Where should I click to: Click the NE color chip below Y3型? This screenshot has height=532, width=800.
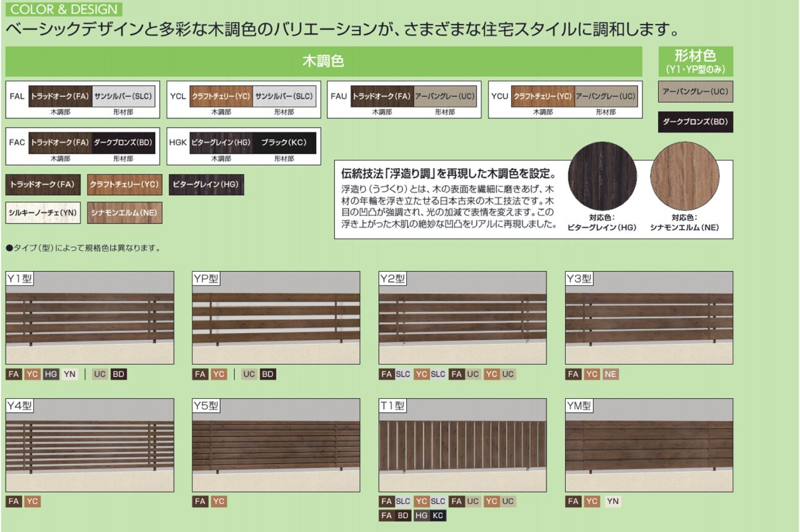pyautogui.click(x=611, y=375)
